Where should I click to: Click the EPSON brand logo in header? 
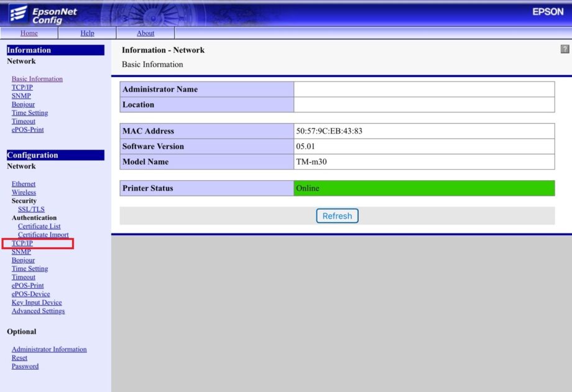click(x=547, y=12)
